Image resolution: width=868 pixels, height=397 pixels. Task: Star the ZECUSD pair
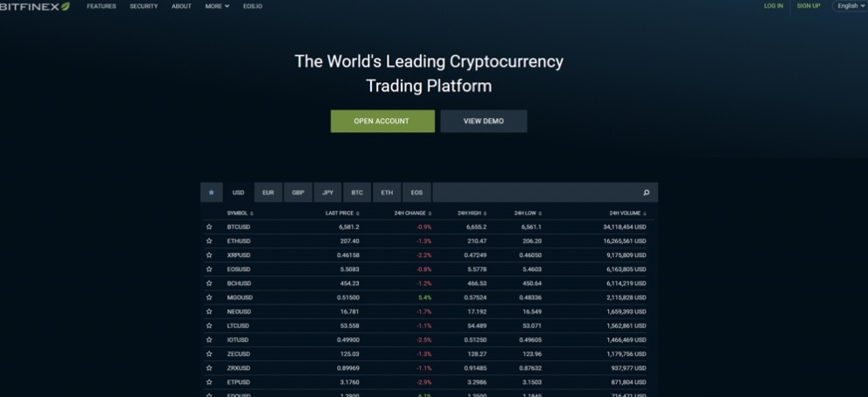(209, 354)
